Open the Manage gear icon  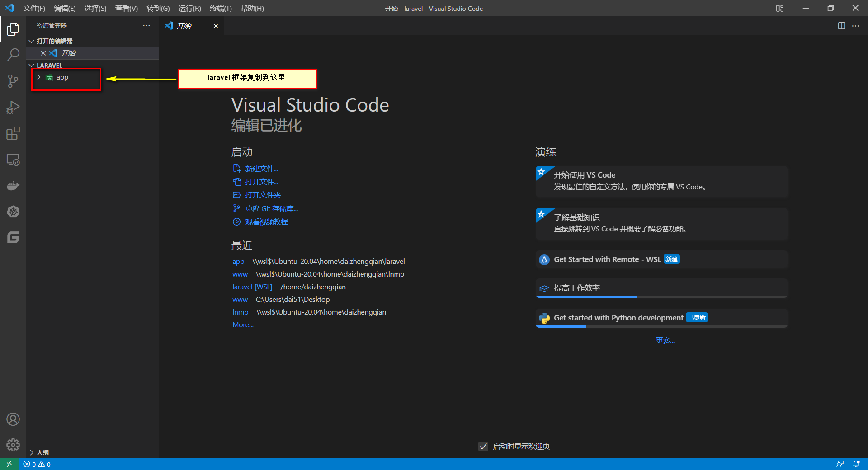pos(13,445)
